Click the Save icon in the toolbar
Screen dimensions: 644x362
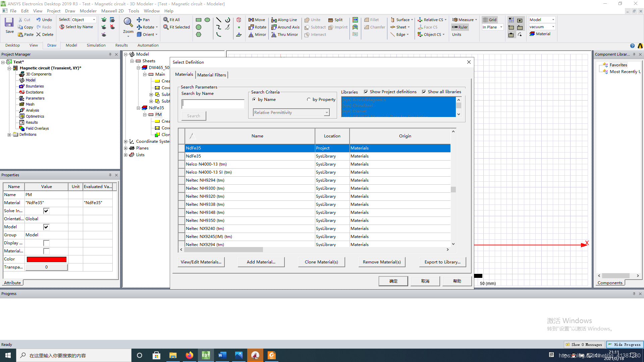point(9,23)
